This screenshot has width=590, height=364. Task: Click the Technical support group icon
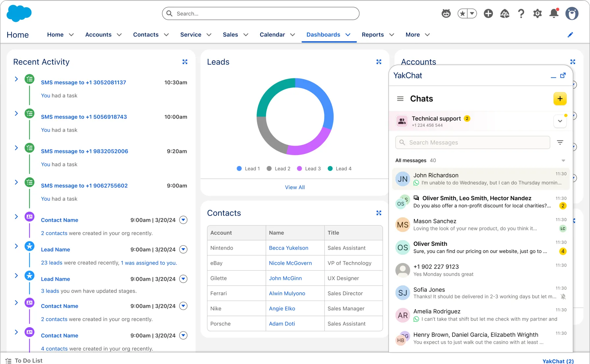(402, 121)
